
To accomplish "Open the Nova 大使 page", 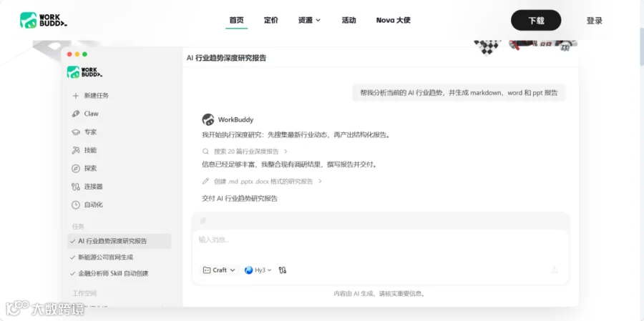I will 393,20.
